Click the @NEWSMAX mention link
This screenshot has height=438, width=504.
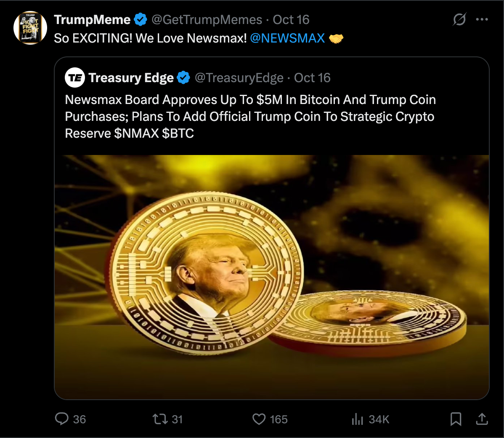(287, 38)
